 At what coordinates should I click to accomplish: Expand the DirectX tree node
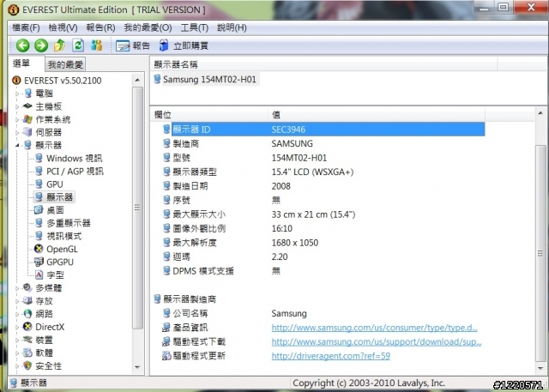point(17,327)
